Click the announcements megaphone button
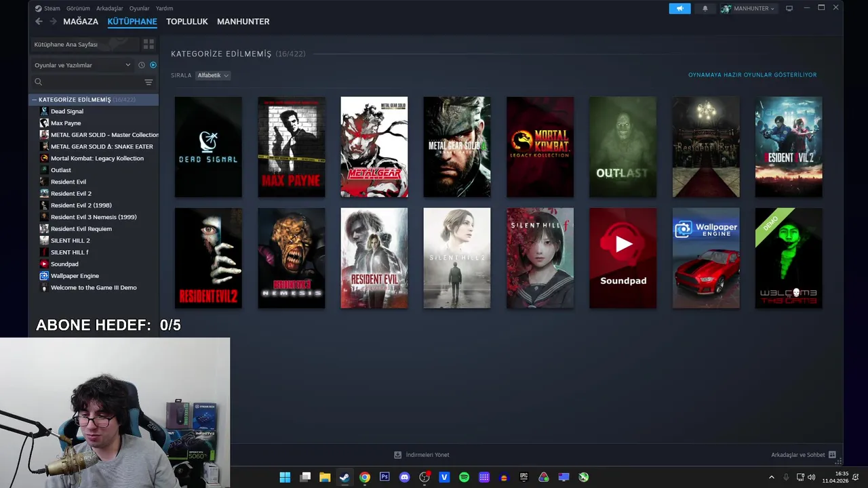The image size is (868, 488). (x=679, y=8)
